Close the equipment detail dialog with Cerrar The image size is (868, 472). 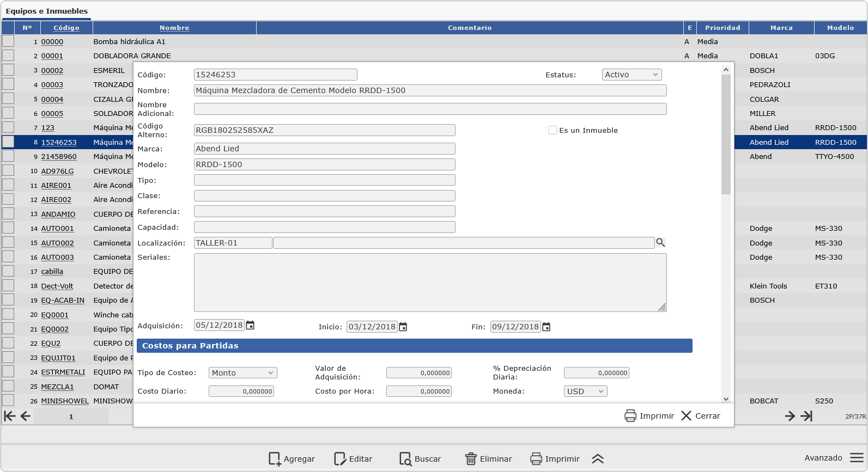pyautogui.click(x=701, y=416)
